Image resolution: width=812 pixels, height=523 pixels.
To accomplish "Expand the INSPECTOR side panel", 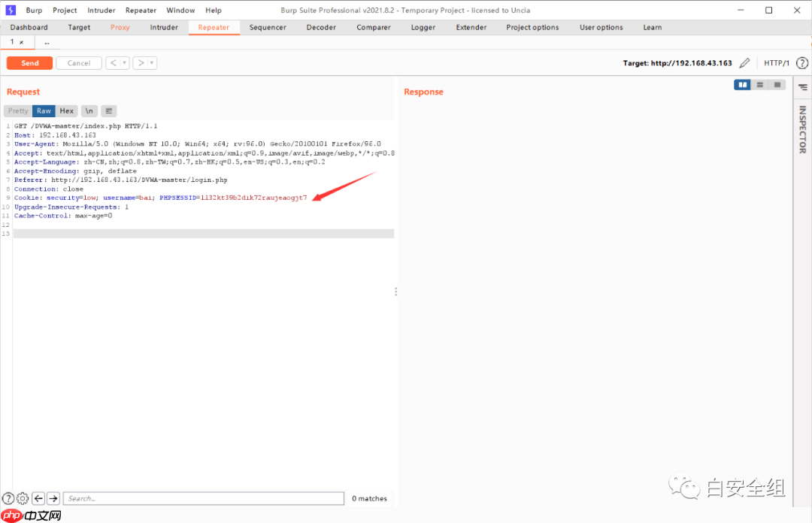I will click(x=803, y=129).
